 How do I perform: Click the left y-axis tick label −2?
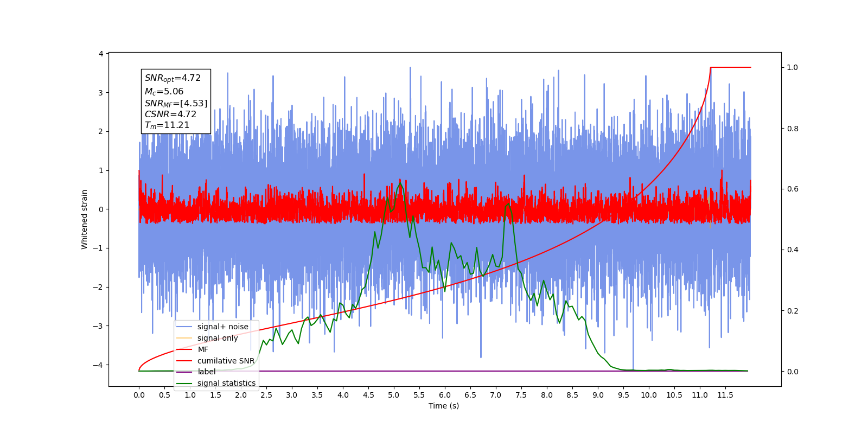[x=98, y=287]
